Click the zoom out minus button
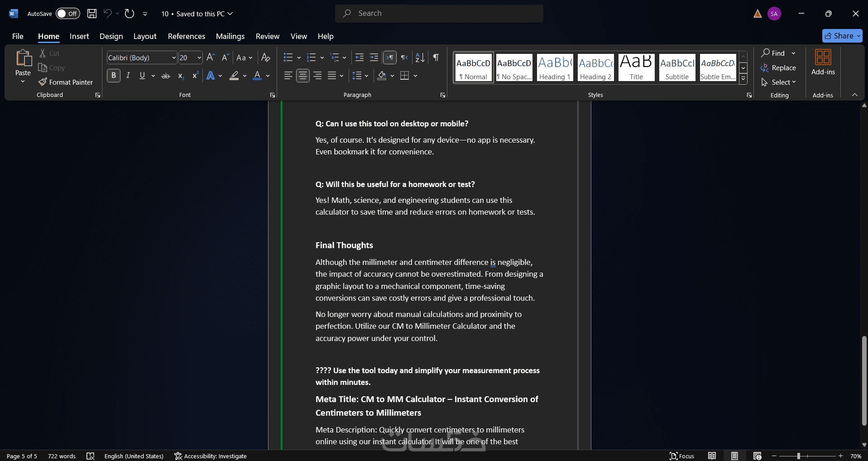This screenshot has width=868, height=461. coord(774,456)
